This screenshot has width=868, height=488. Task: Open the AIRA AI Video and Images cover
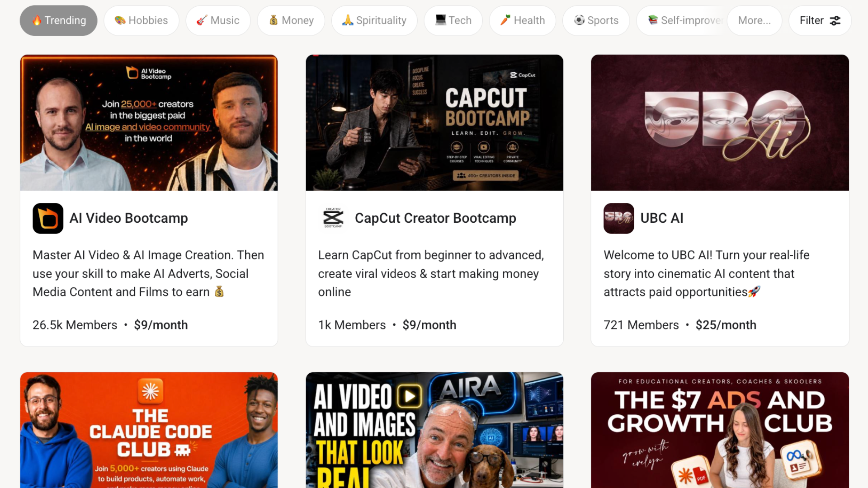click(434, 430)
